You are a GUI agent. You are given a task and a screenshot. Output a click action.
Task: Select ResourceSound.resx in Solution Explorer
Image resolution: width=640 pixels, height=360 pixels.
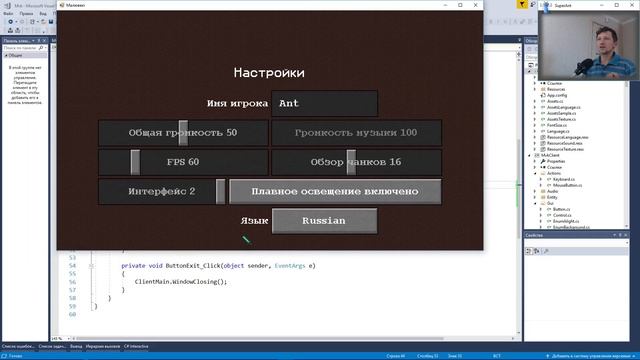pyautogui.click(x=565, y=143)
